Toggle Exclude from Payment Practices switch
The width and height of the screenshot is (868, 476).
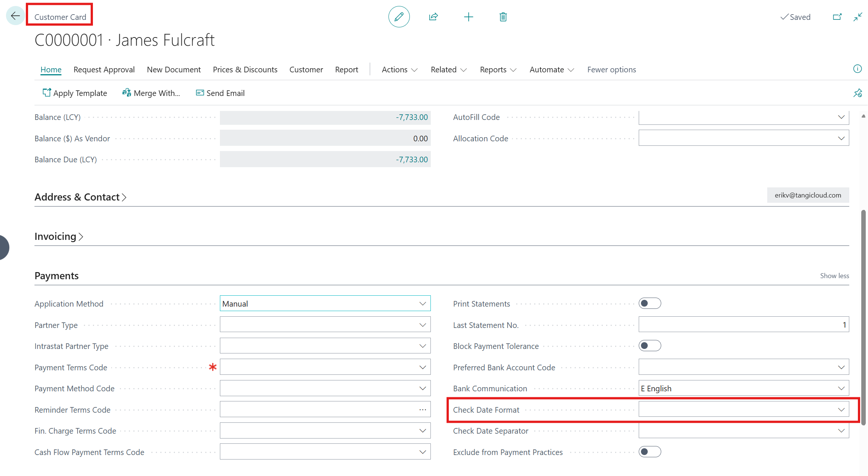pyautogui.click(x=650, y=452)
